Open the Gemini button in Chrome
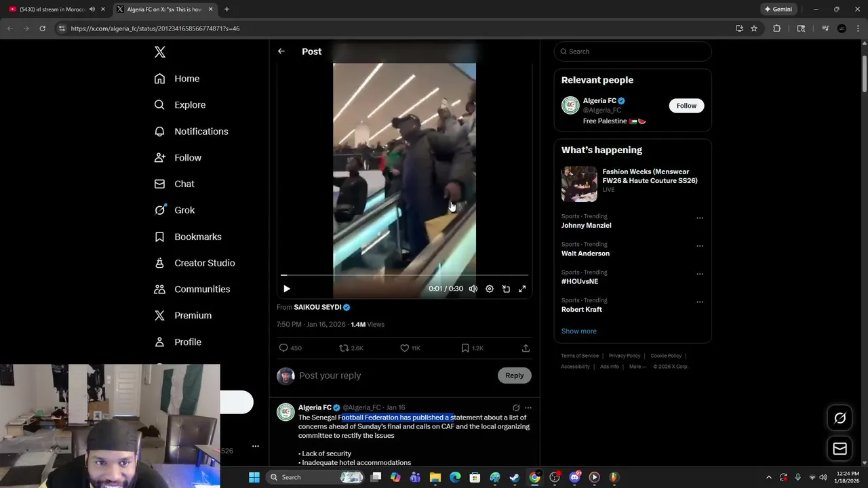This screenshot has width=868, height=488. coord(778,9)
